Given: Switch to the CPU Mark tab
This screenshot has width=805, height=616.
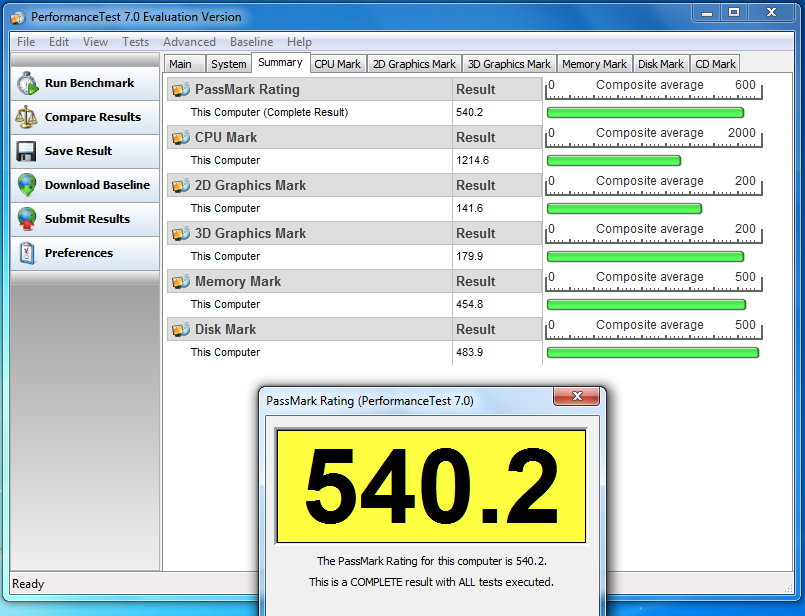Looking at the screenshot, I should point(338,64).
